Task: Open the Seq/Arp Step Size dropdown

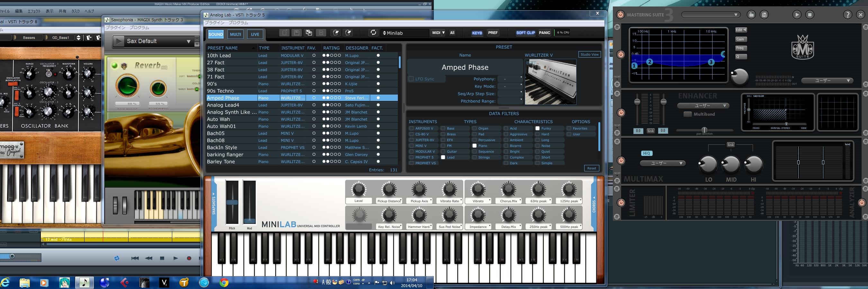Action: [510, 94]
